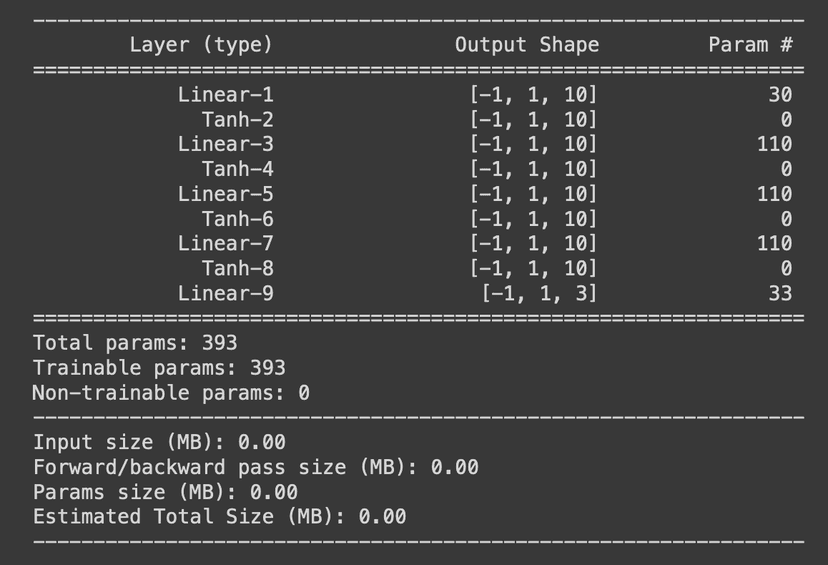The width and height of the screenshot is (828, 565).
Task: Click the "Estimated Total Size" line
Action: (x=219, y=517)
